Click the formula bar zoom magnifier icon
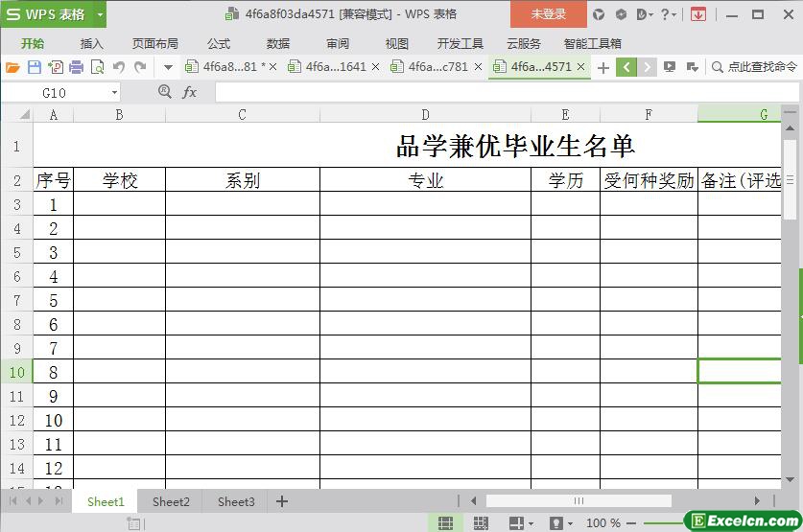803x532 pixels. tap(164, 92)
